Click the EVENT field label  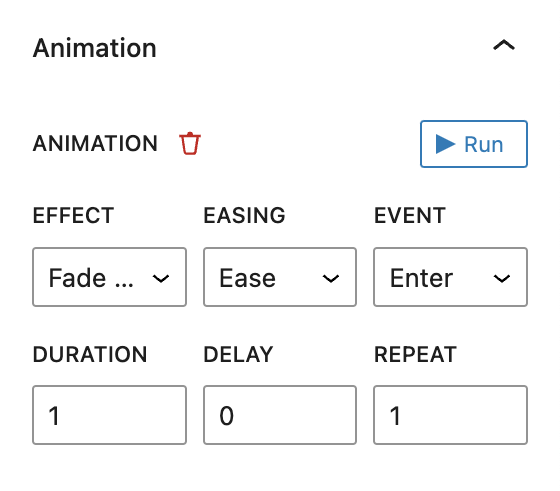pyautogui.click(x=410, y=215)
